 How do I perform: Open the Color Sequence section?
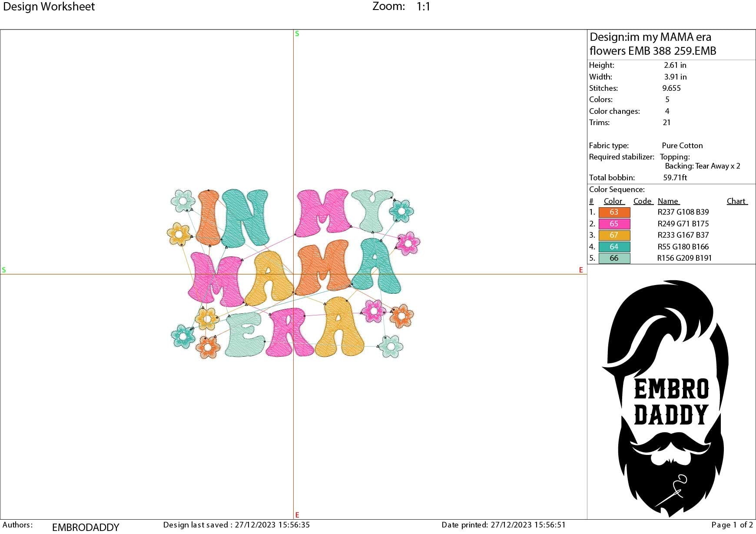point(617,189)
